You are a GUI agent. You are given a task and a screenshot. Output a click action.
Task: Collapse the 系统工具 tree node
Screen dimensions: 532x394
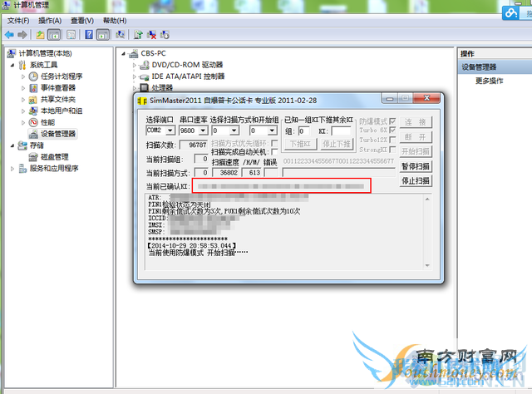12,65
